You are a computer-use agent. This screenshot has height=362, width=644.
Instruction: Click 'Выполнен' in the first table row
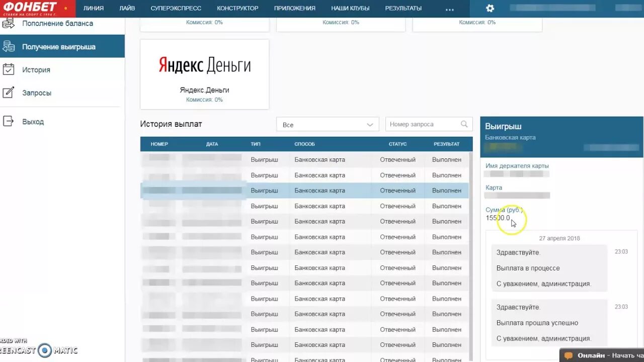pos(447,160)
